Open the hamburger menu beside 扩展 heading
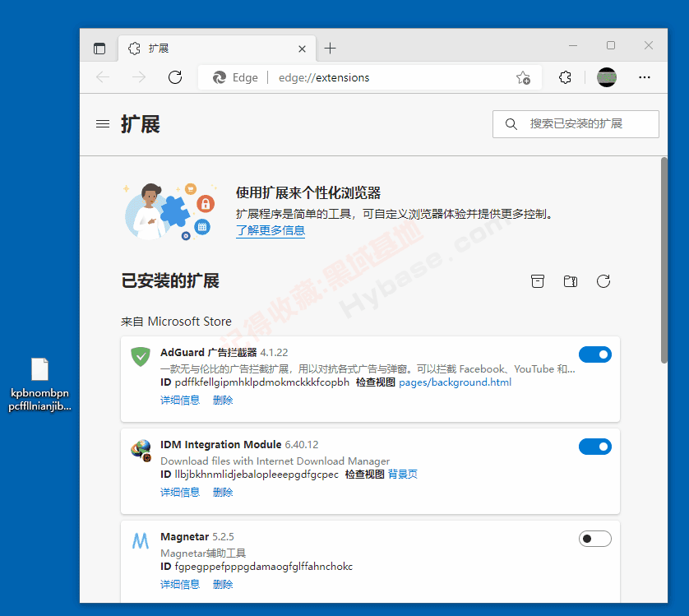Viewport: 689px width, 616px height. click(103, 124)
